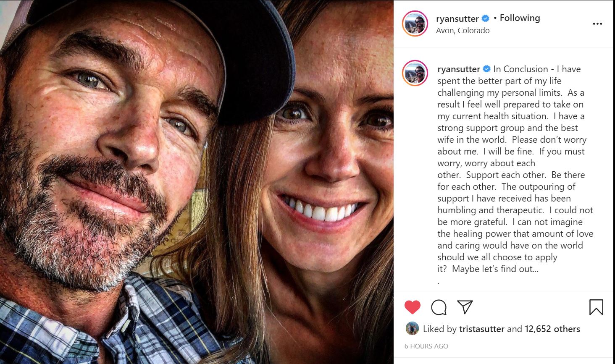
Task: Click the "6 hours ago" timestamp
Action: (x=426, y=346)
